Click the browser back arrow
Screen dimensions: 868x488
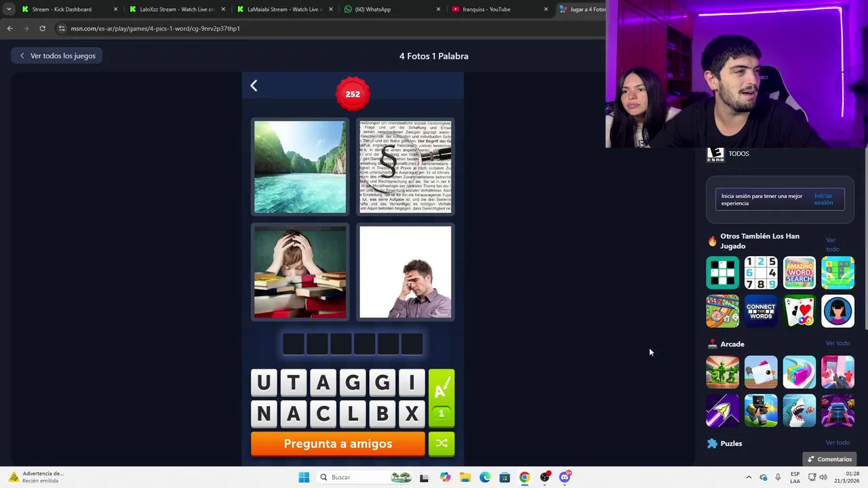tap(9, 28)
